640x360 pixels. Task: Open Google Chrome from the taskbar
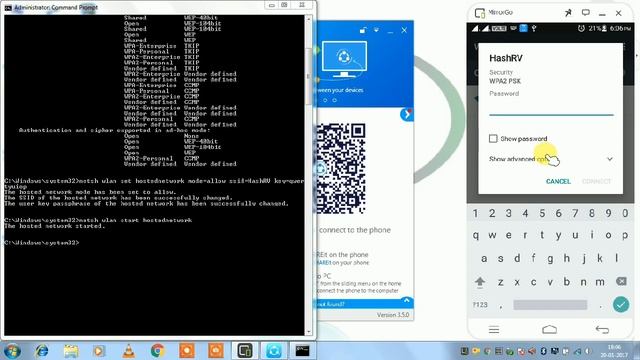click(x=158, y=351)
